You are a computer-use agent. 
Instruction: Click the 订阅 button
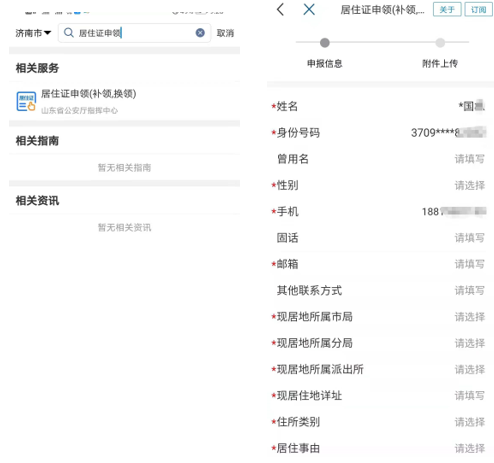478,9
